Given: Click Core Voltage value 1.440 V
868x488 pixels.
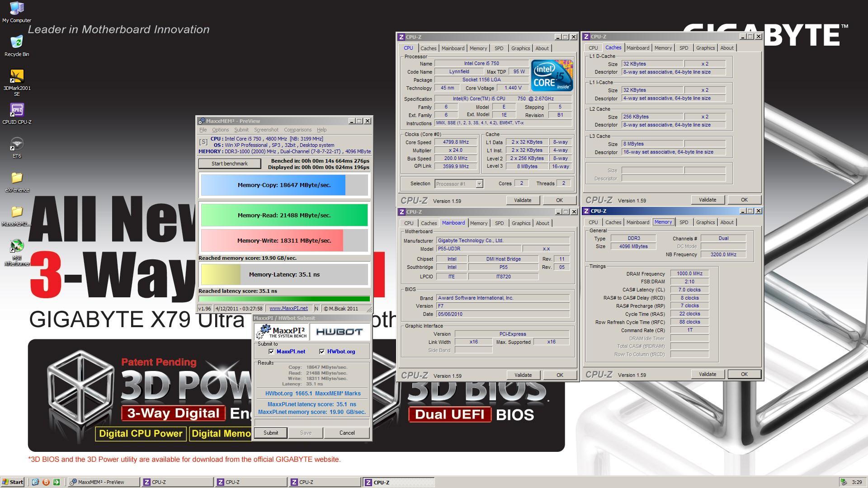Looking at the screenshot, I should click(x=512, y=88).
